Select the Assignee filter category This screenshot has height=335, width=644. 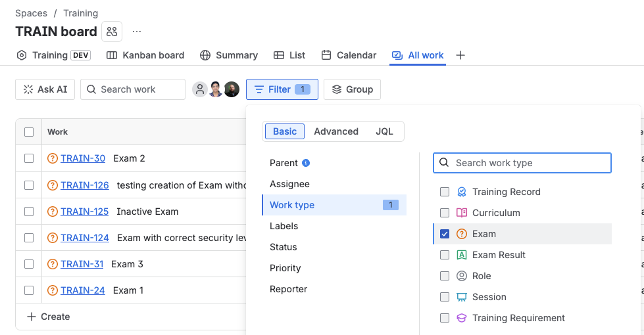(334, 184)
